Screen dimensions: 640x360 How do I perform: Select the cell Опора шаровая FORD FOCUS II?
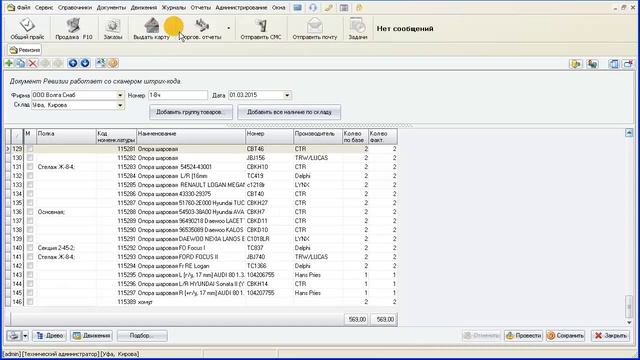click(191, 257)
